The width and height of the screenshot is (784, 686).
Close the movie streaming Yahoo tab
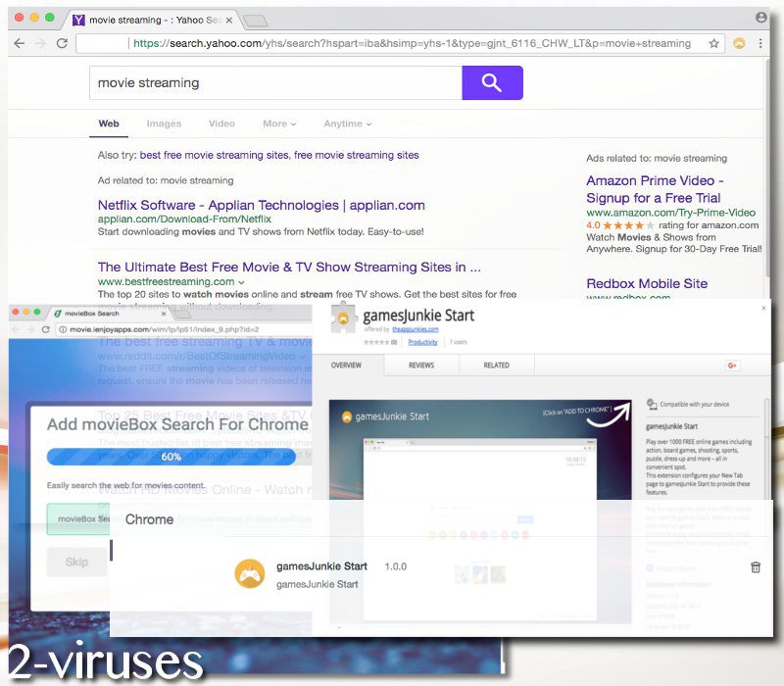(x=229, y=21)
